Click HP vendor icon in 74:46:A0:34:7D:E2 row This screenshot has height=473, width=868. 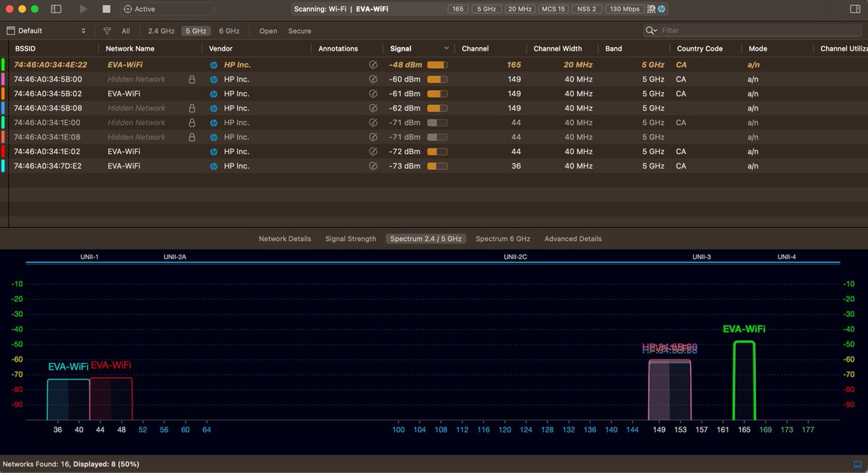click(x=213, y=166)
